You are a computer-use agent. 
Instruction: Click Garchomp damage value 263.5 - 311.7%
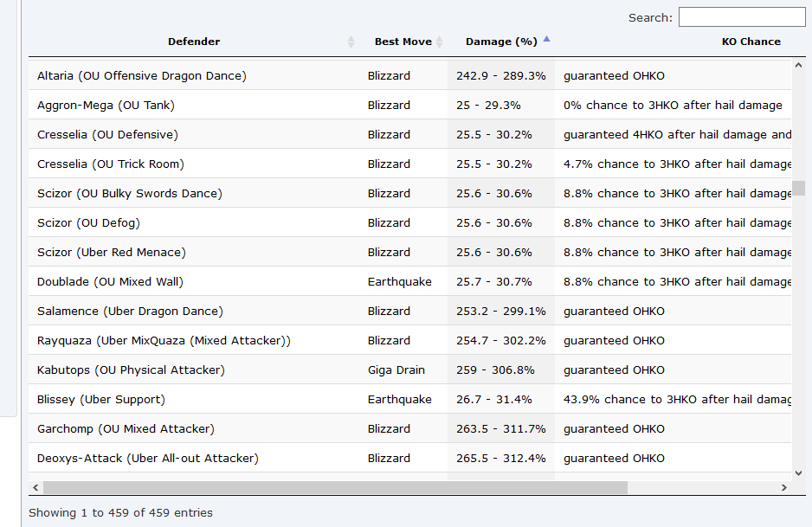[x=500, y=429]
